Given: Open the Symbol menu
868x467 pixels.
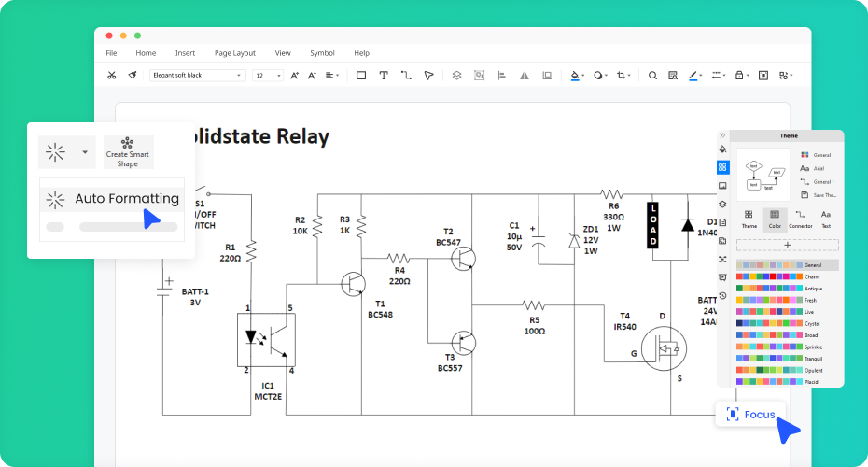Looking at the screenshot, I should point(322,53).
